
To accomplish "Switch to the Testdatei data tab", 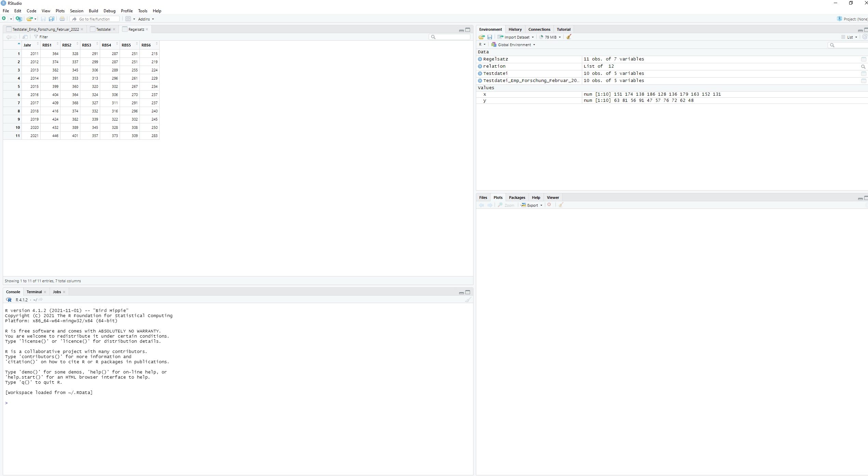I will click(103, 29).
